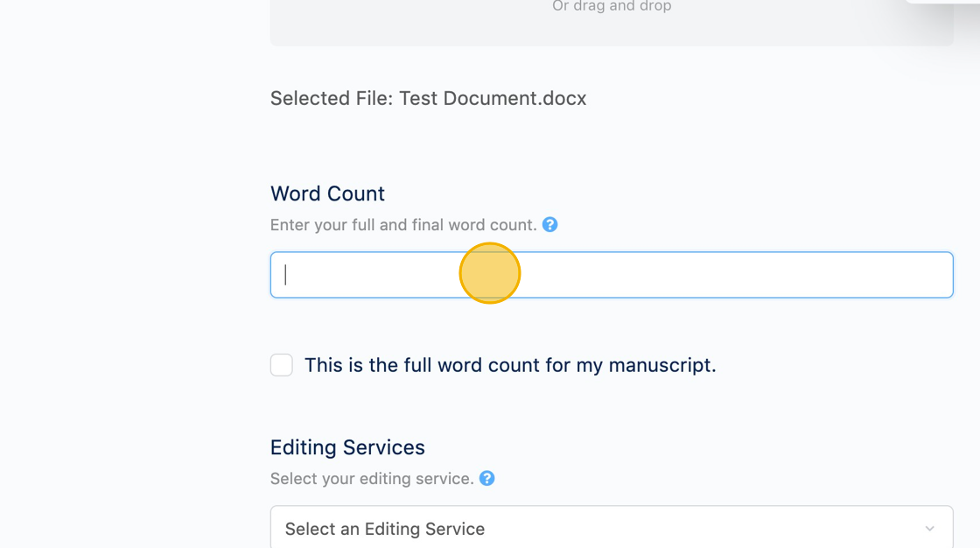The width and height of the screenshot is (980, 548).
Task: Open the Editing Services help question-mark icon
Action: point(486,479)
